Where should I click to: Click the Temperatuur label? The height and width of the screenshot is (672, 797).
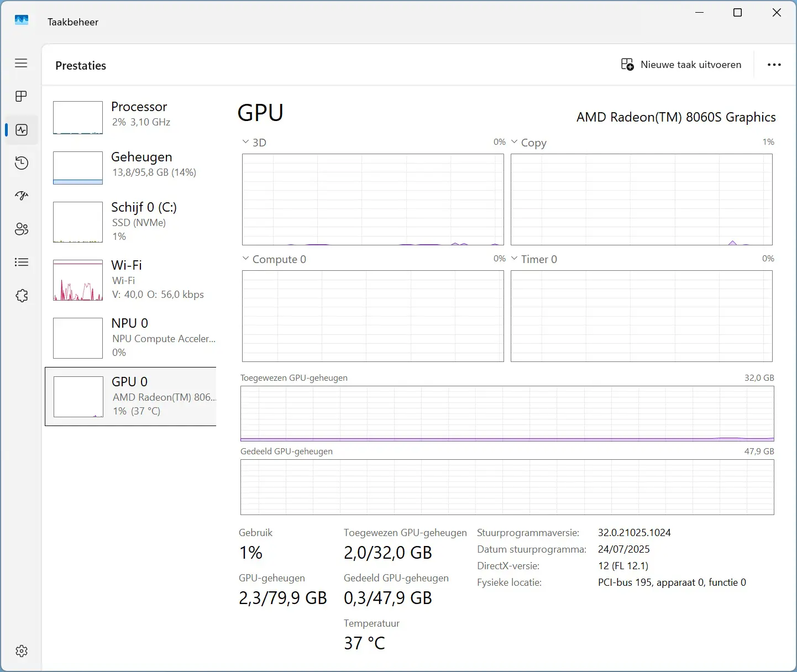click(x=371, y=623)
